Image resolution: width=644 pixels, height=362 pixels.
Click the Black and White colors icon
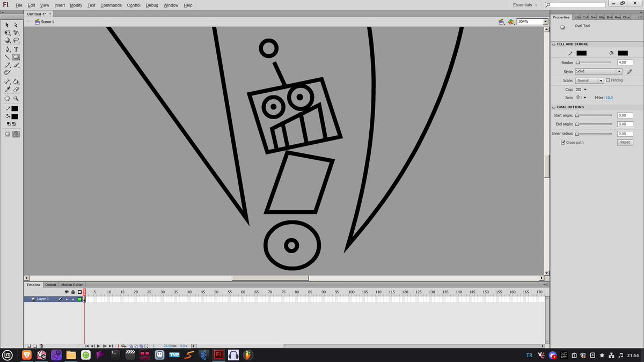click(8, 124)
